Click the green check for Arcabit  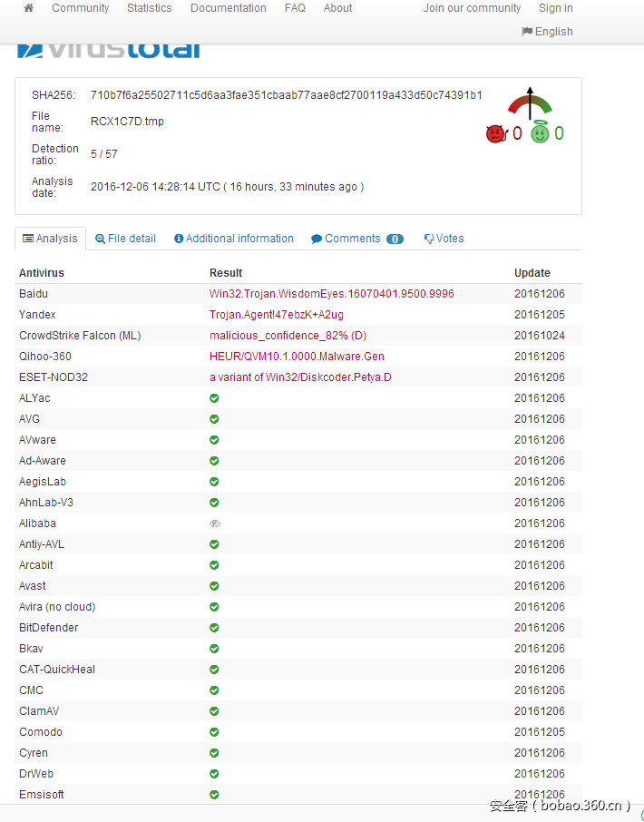click(x=214, y=565)
